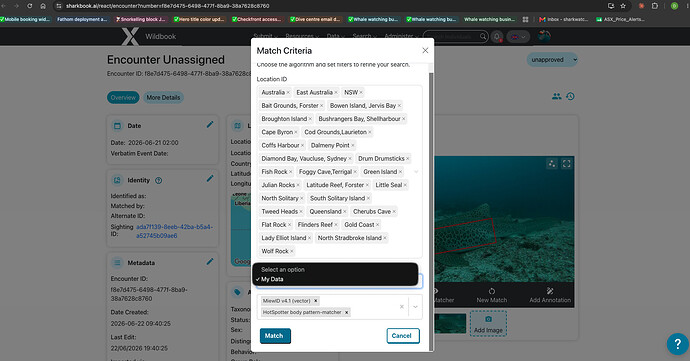Remove Queensland tag
Image resolution: width=690 pixels, height=361 pixels.
345,211
